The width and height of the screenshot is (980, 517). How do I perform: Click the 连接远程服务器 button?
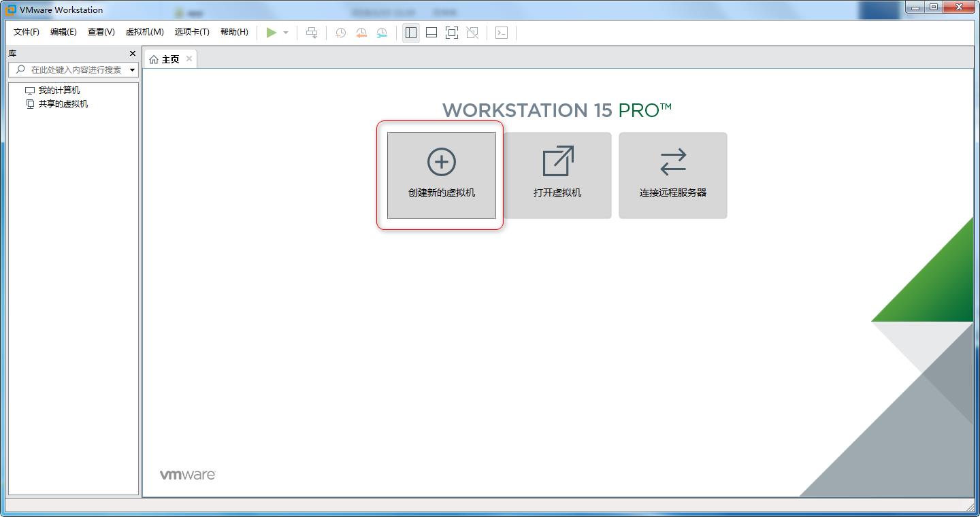673,176
